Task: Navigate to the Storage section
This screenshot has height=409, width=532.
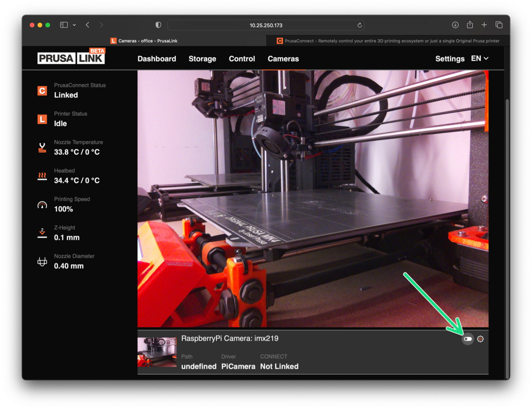Action: [x=202, y=58]
